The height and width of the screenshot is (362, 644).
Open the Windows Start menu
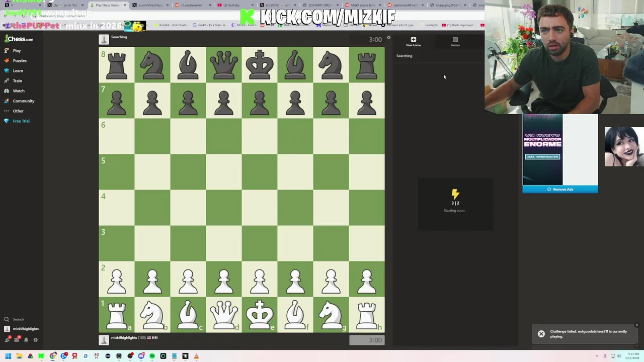pyautogui.click(x=8, y=356)
